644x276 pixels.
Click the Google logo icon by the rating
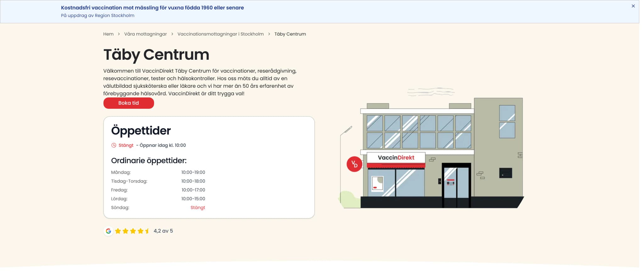108,231
